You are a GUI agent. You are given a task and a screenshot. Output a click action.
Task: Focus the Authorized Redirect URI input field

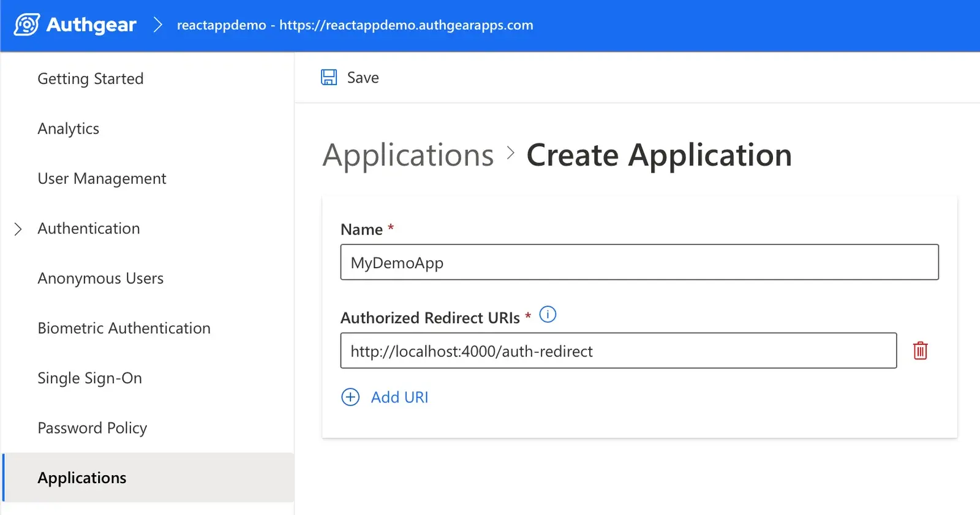click(x=619, y=350)
